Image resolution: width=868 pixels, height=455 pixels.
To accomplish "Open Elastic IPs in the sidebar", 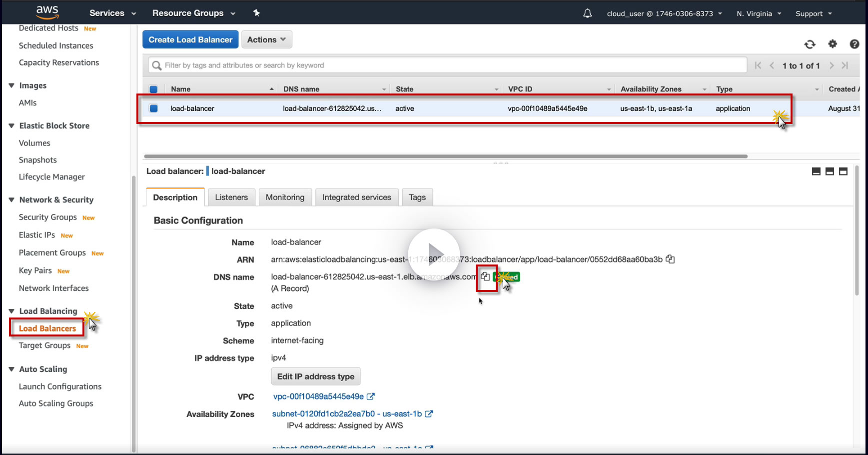I will pos(37,235).
